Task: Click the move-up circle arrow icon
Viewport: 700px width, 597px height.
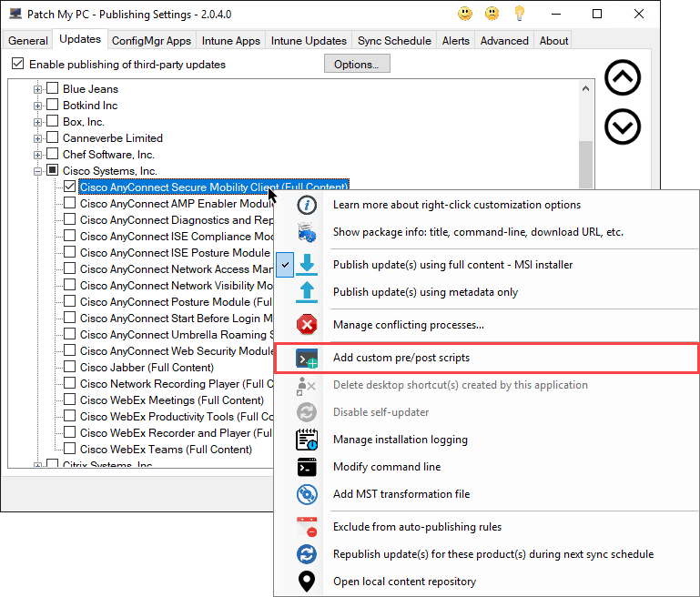Action: (x=623, y=77)
